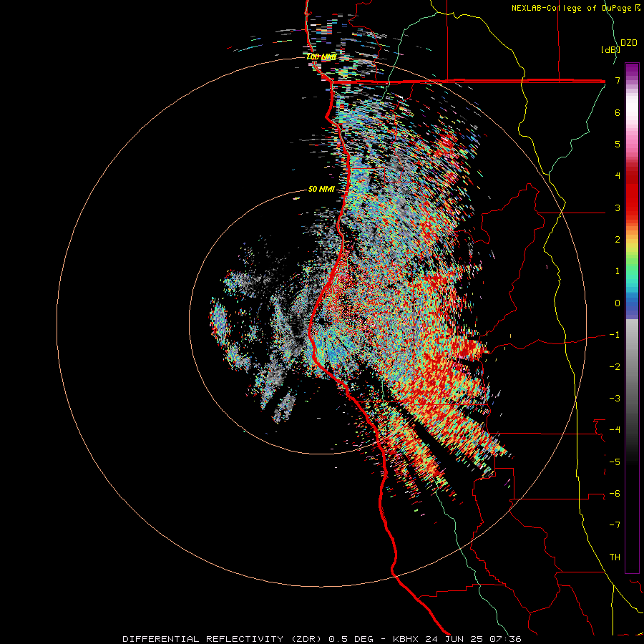The image size is (644, 644).
Task: Click the scale value 0
Action: pyautogui.click(x=618, y=303)
